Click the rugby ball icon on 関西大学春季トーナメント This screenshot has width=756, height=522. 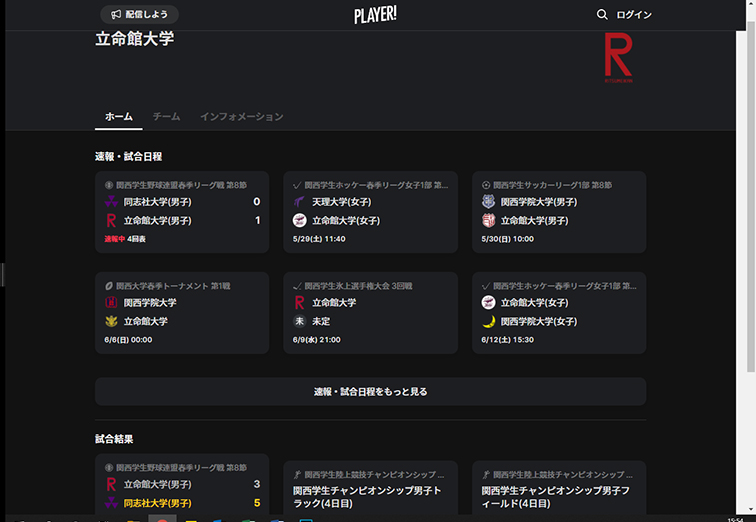coord(109,286)
